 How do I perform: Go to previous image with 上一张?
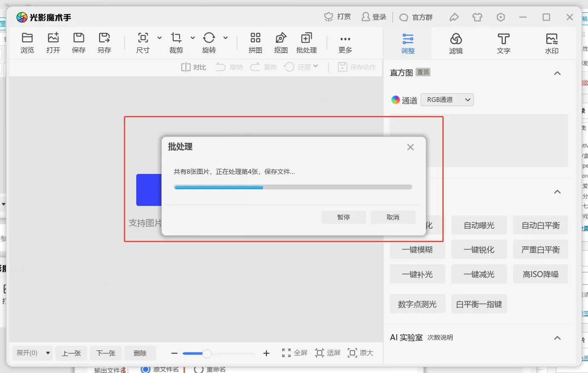pos(72,353)
